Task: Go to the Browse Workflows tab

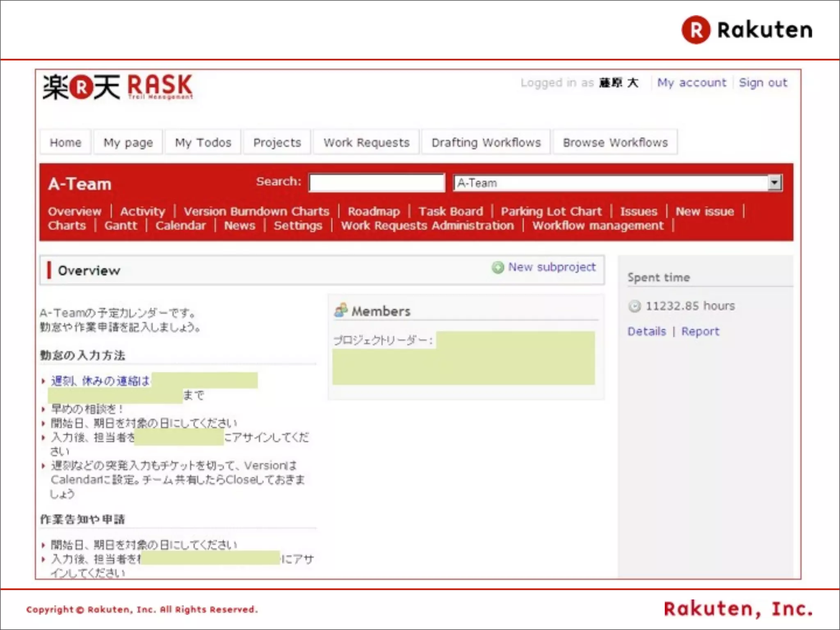Action: tap(615, 142)
